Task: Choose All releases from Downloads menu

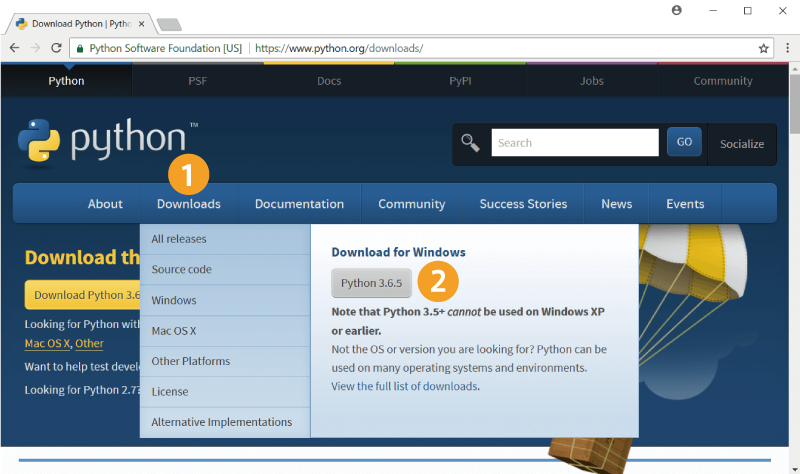Action: pyautogui.click(x=225, y=239)
